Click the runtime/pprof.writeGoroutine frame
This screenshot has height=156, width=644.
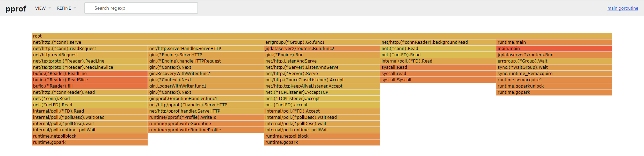coord(206,124)
